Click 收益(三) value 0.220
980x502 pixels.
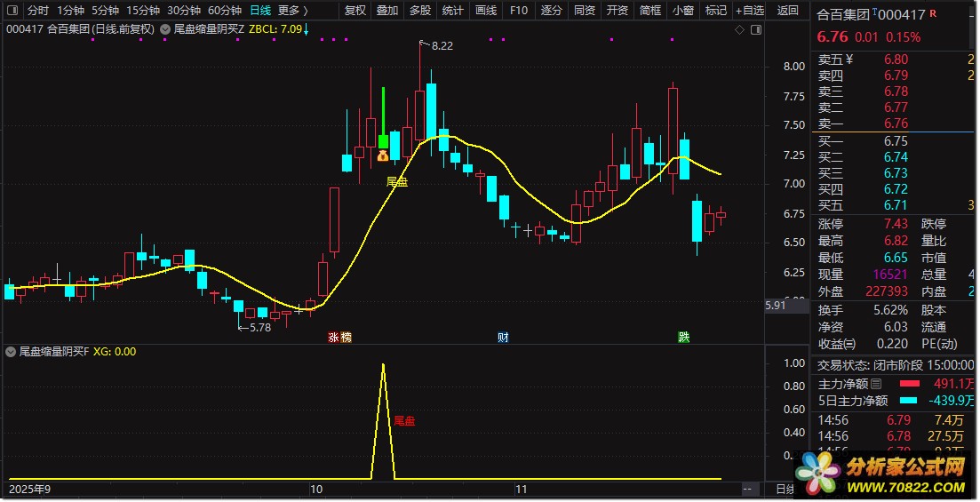click(893, 344)
